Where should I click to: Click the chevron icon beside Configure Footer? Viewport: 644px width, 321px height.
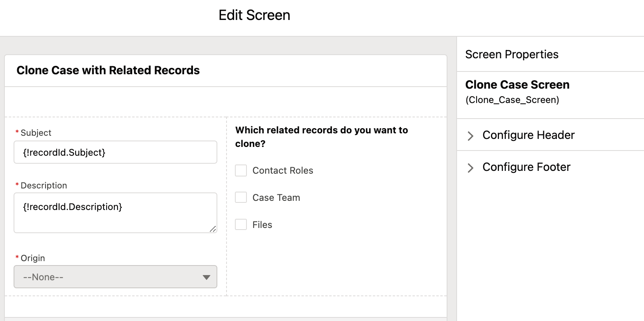pyautogui.click(x=471, y=168)
